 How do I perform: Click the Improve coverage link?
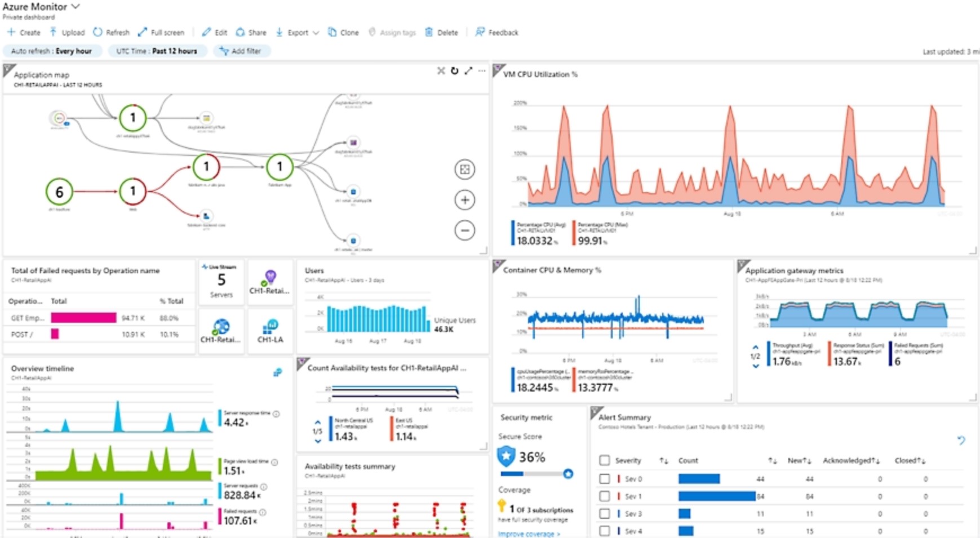tap(529, 533)
